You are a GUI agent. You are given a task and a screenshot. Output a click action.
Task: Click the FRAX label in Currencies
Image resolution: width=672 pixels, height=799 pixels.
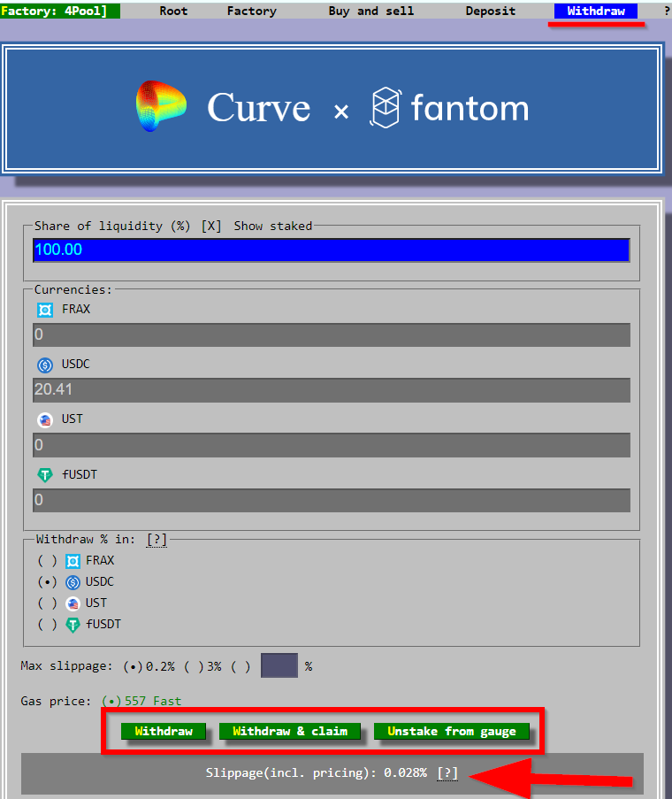pos(76,310)
